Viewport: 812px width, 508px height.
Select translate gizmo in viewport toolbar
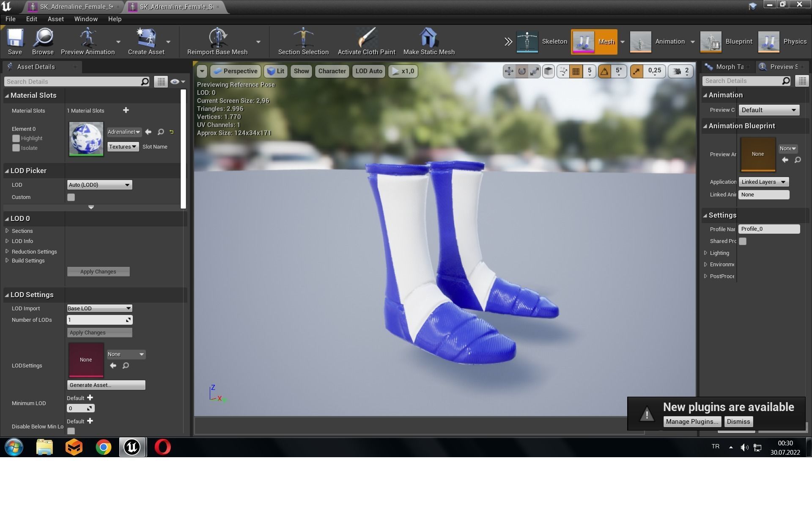click(509, 71)
